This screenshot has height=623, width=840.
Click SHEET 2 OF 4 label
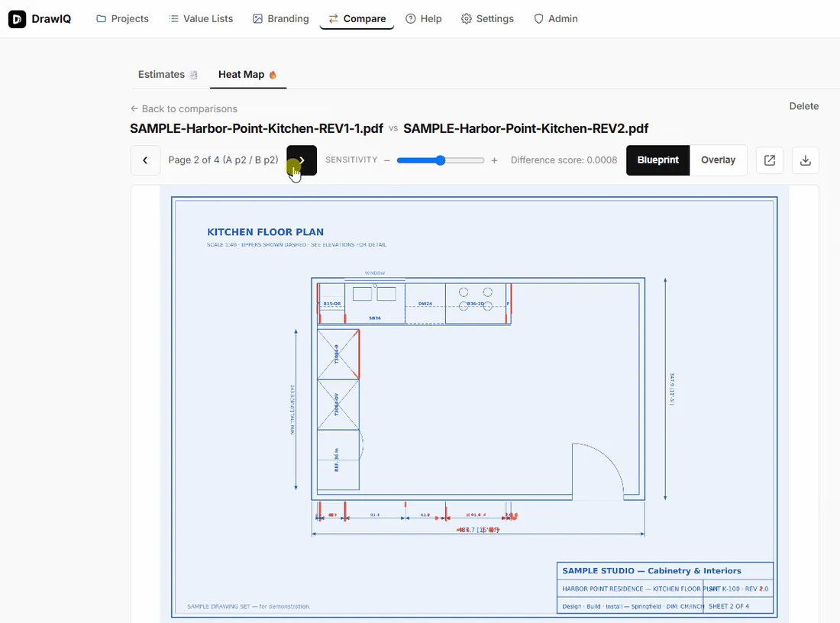click(729, 606)
